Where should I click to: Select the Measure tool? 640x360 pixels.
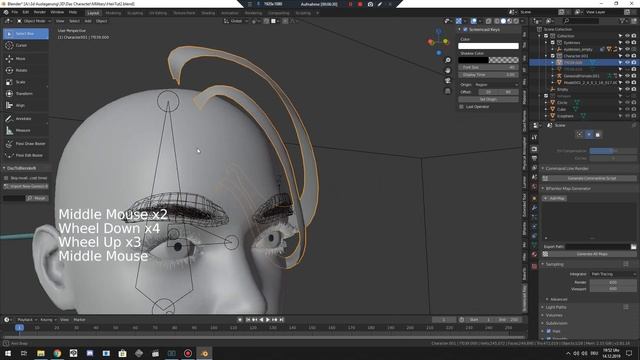(25, 131)
